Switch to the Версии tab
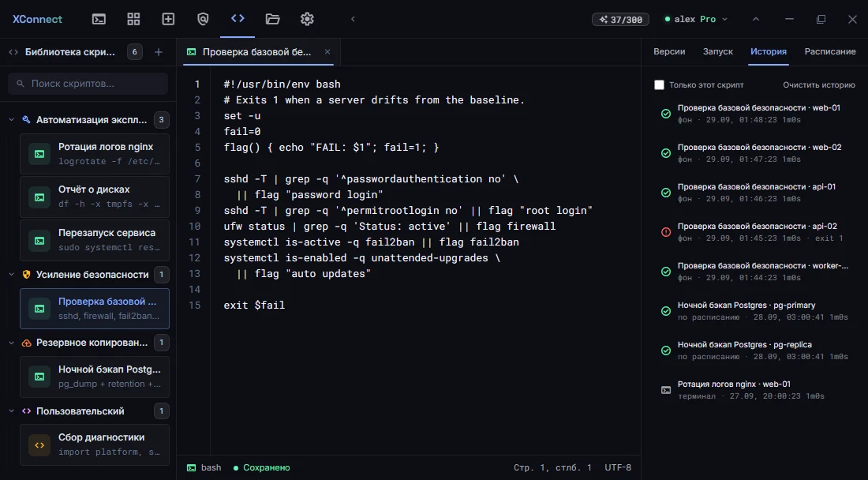 point(669,51)
